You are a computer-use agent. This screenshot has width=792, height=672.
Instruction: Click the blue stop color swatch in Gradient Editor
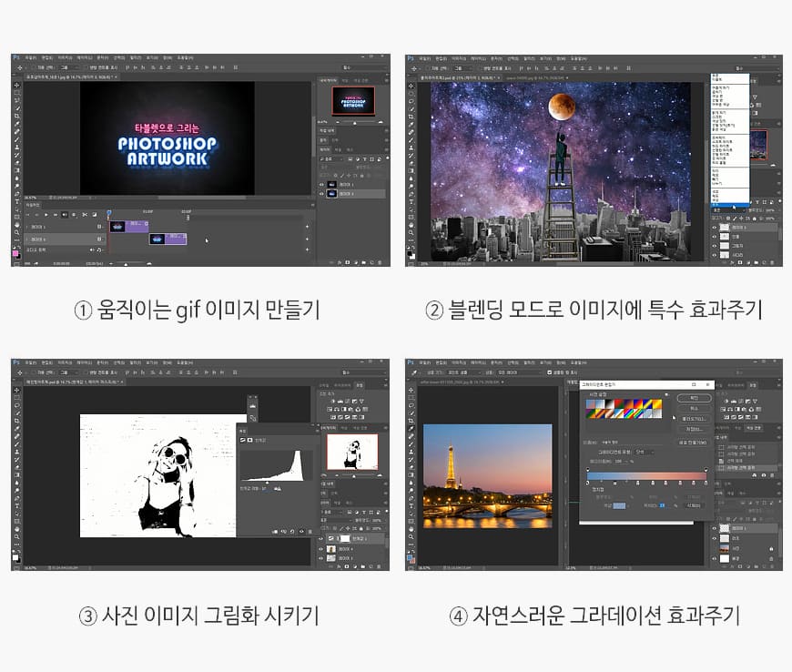click(x=619, y=505)
